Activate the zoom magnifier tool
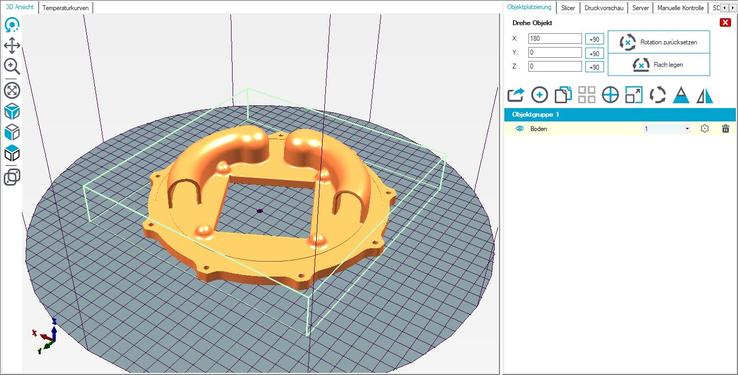Image resolution: width=738 pixels, height=375 pixels. [12, 66]
